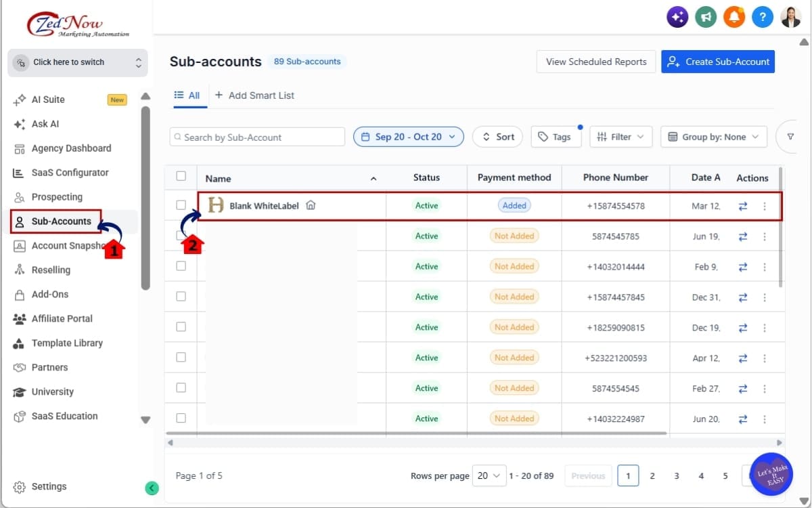
Task: Open Template Library menu item
Action: tap(67, 343)
